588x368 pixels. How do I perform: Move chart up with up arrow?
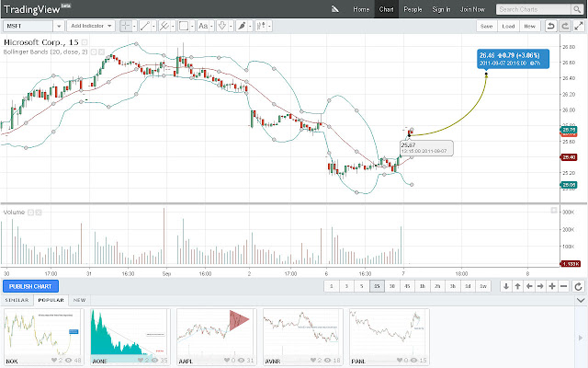(x=517, y=286)
